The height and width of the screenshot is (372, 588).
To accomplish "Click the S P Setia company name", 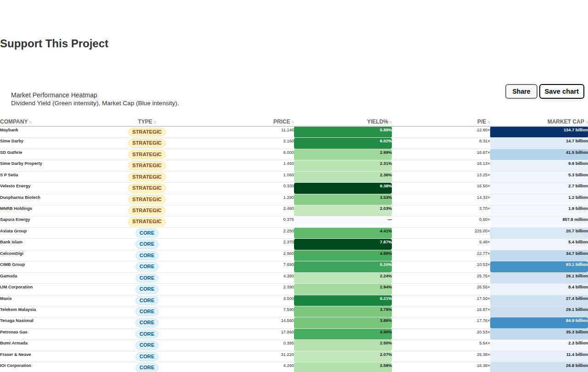I will click(9, 175).
